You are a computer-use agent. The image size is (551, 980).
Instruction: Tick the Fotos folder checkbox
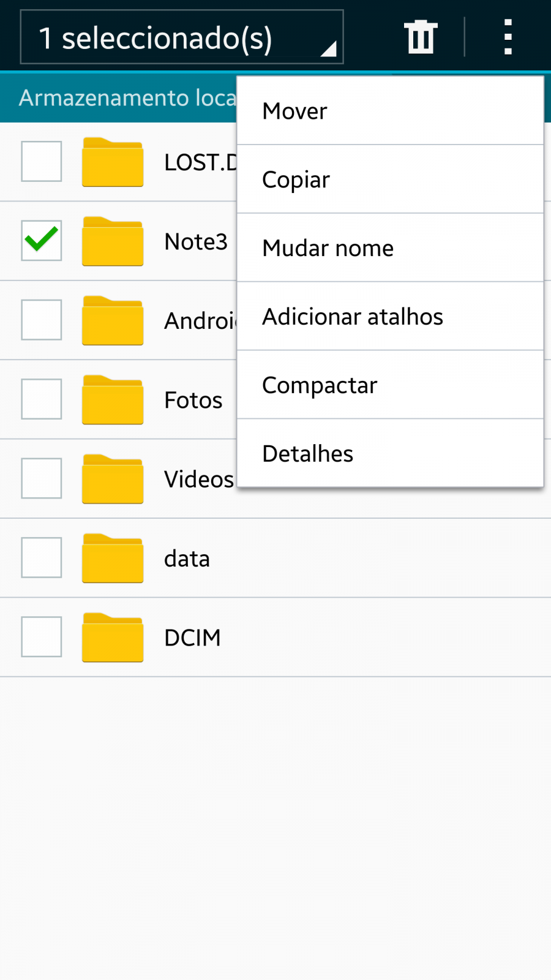(42, 399)
